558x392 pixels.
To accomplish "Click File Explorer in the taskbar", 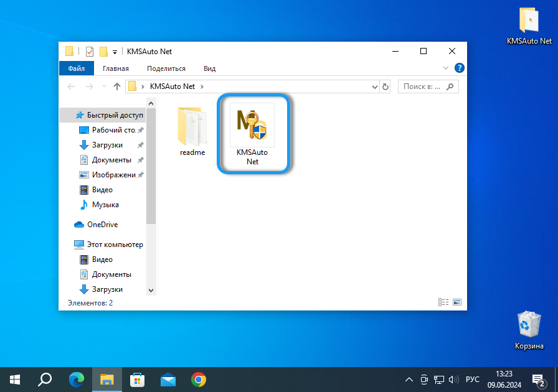I will (x=106, y=380).
